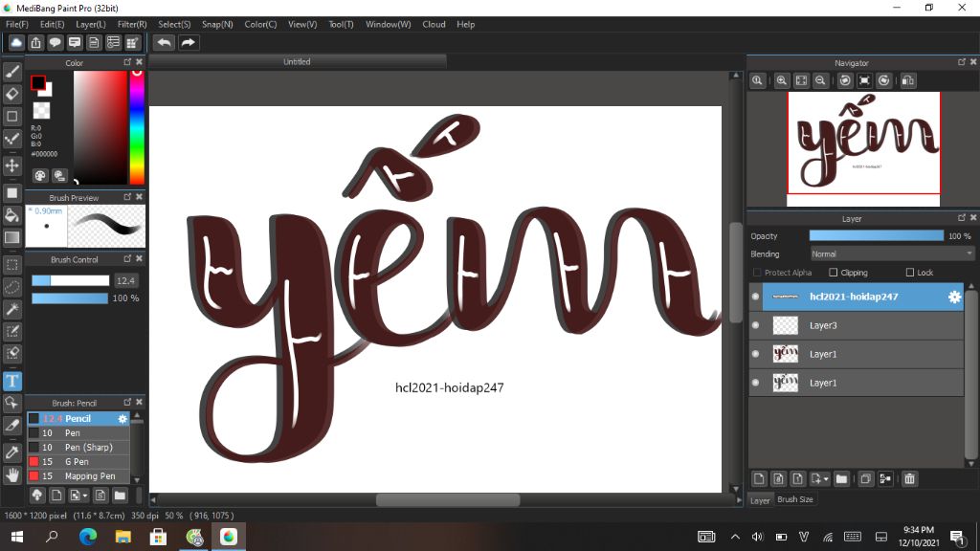The image size is (980, 551).
Task: Open the File menu
Action: (17, 24)
